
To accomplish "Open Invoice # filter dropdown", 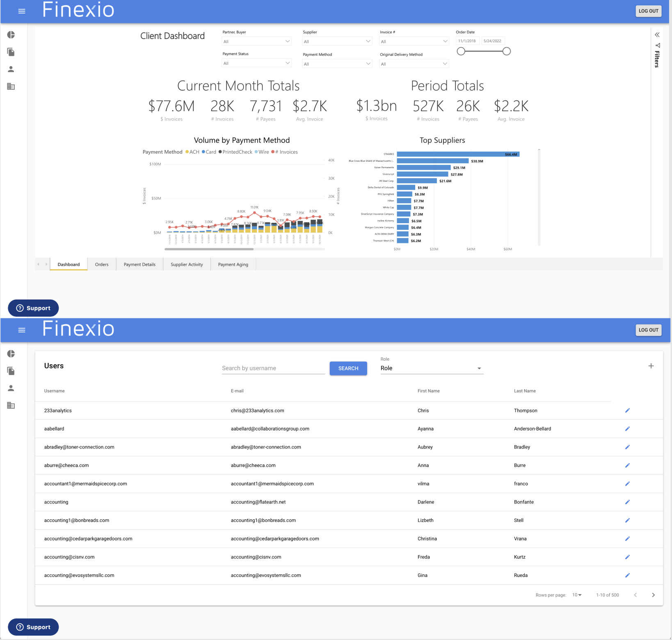I will (414, 41).
